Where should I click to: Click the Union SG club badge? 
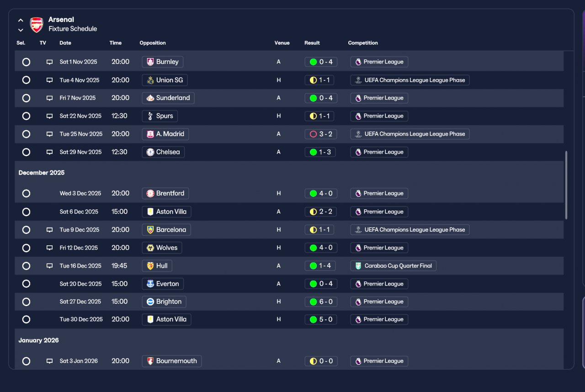tap(150, 80)
